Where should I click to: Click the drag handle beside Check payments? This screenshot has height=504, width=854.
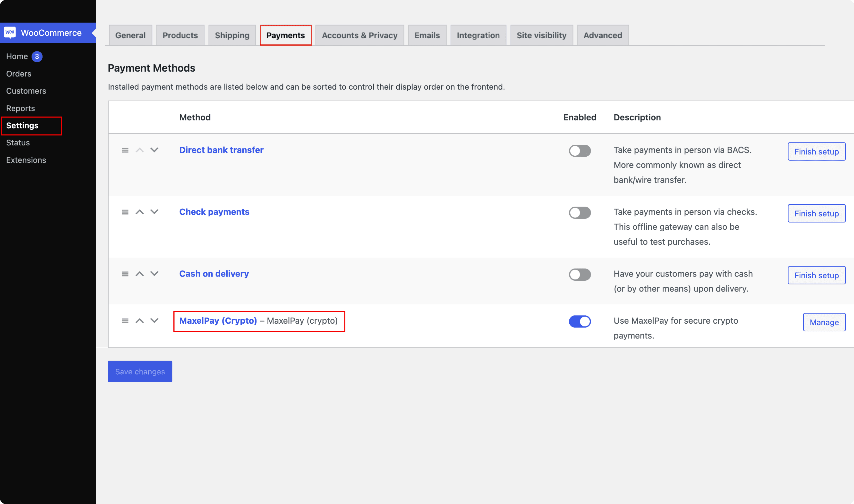(125, 212)
